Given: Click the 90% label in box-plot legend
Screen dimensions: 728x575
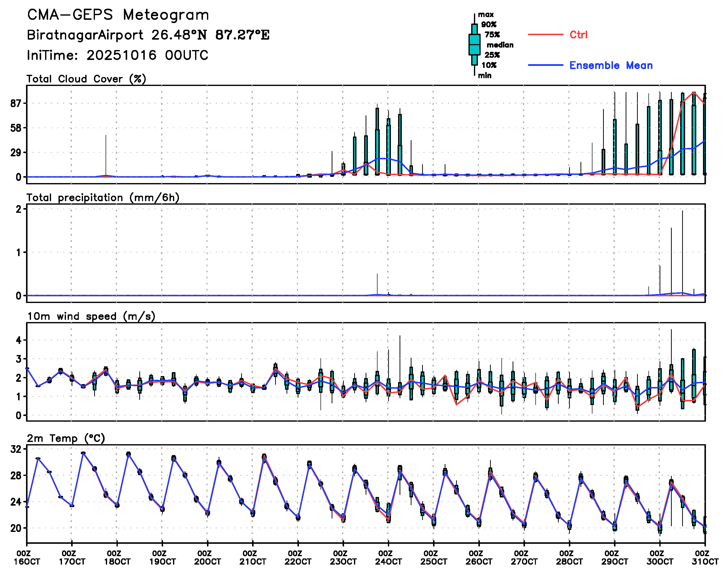Looking at the screenshot, I should tap(489, 25).
